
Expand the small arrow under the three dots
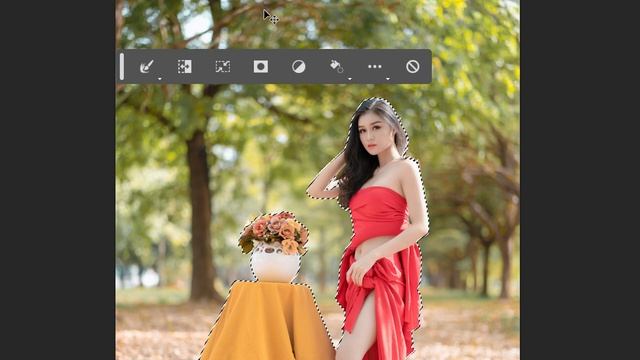click(x=388, y=79)
